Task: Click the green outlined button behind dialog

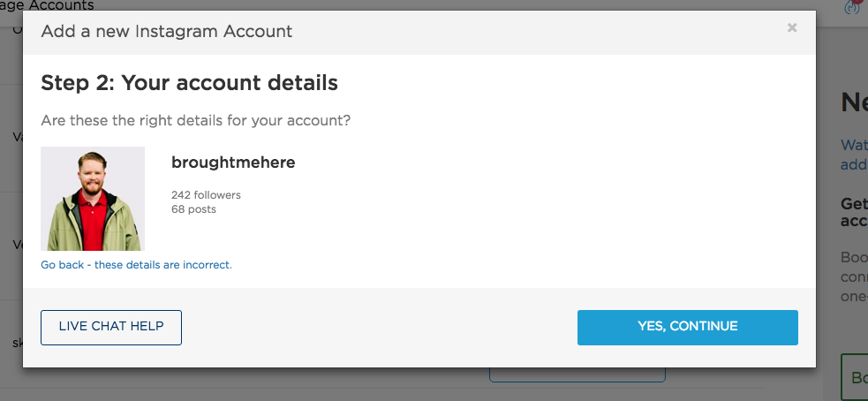Action: [x=854, y=377]
